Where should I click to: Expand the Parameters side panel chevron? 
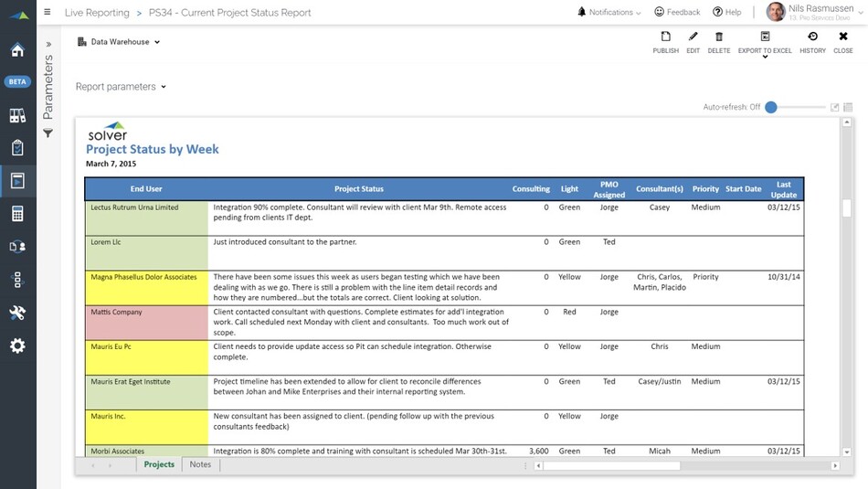[48, 44]
